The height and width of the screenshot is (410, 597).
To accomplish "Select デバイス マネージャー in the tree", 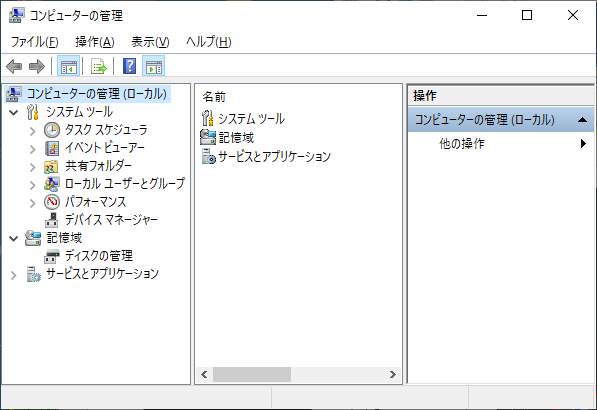I will tap(111, 220).
